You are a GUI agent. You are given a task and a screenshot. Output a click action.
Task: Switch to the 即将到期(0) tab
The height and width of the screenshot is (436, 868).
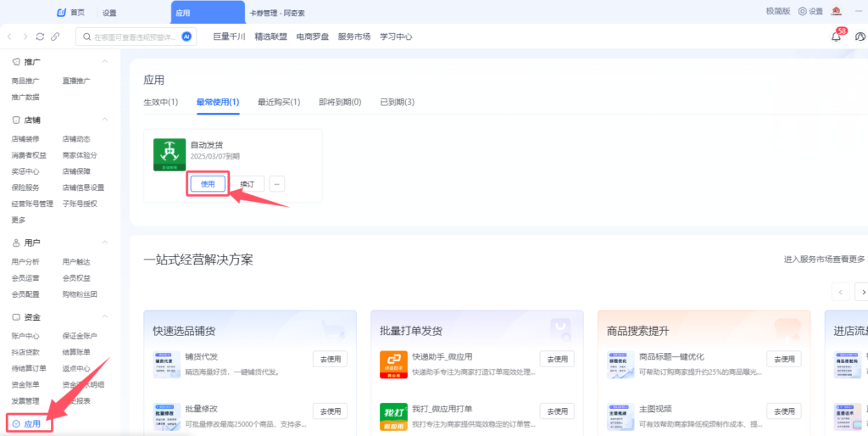point(340,102)
